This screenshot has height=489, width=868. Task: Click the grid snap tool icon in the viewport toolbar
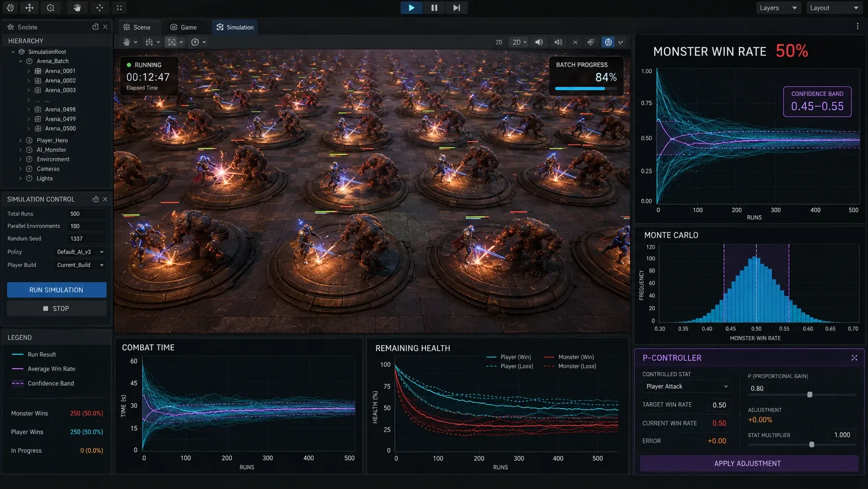coord(150,42)
